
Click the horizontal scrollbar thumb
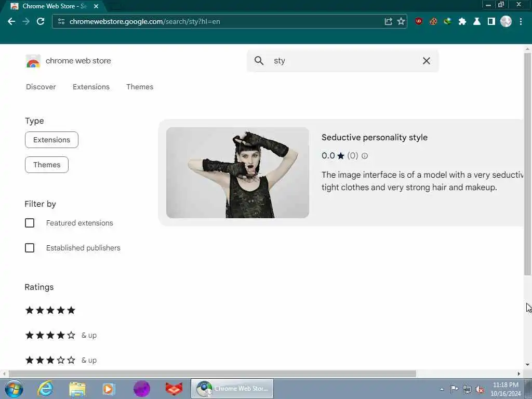click(x=212, y=374)
